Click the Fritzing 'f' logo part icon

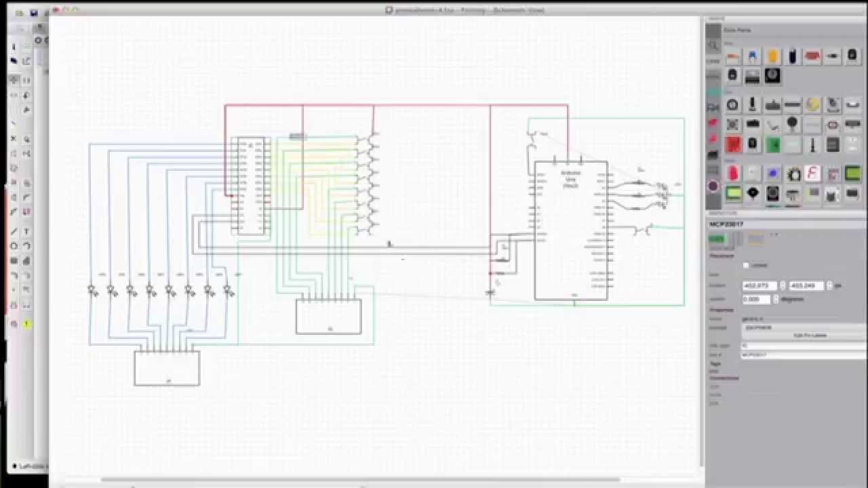pos(813,174)
